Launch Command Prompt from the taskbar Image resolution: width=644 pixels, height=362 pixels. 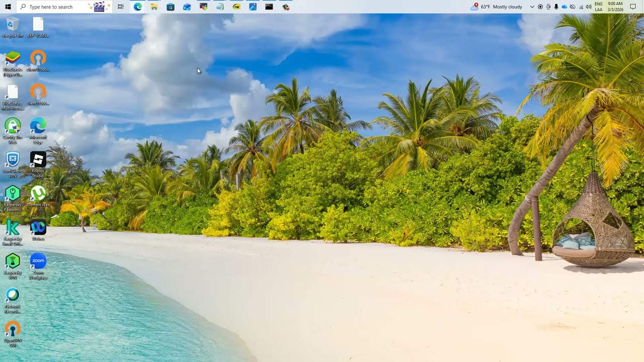click(x=269, y=7)
